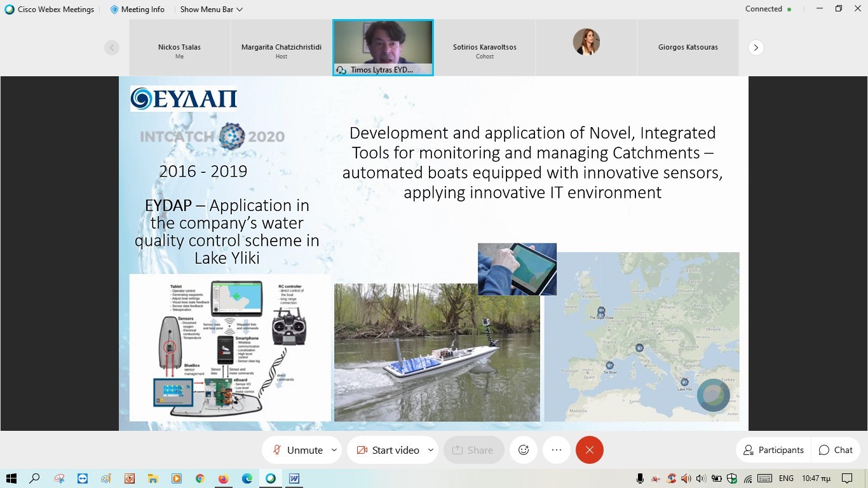Select Timos Lytras video thumbnail
Viewport: 868px width, 488px height.
coord(383,48)
